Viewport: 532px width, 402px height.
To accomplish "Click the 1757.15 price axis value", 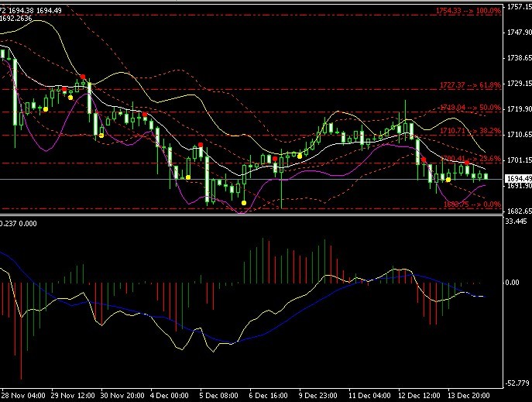I will pyautogui.click(x=519, y=7).
